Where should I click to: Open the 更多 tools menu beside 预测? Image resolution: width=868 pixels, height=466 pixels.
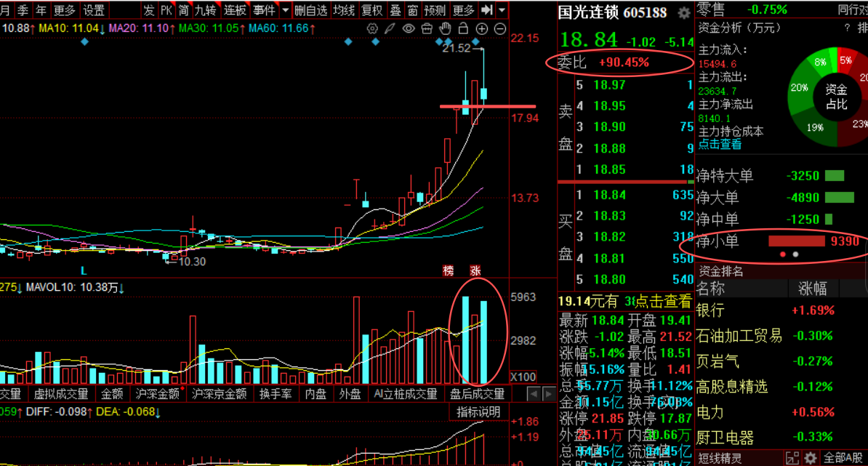point(463,10)
